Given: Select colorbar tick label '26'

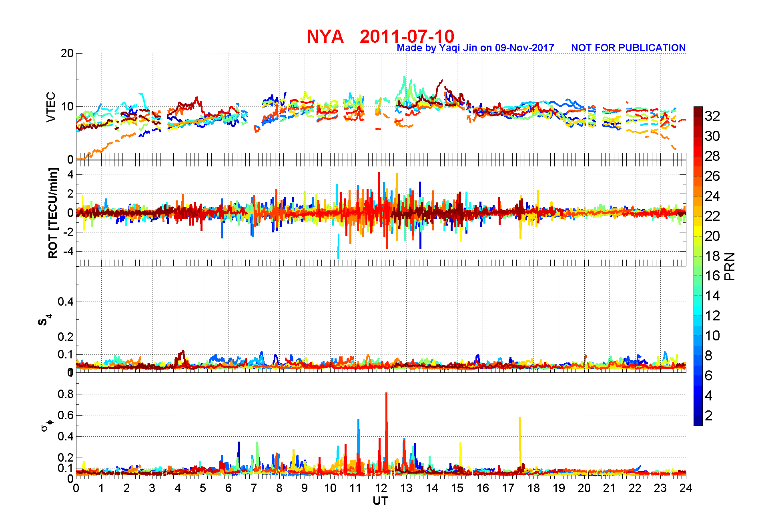Looking at the screenshot, I should [712, 176].
